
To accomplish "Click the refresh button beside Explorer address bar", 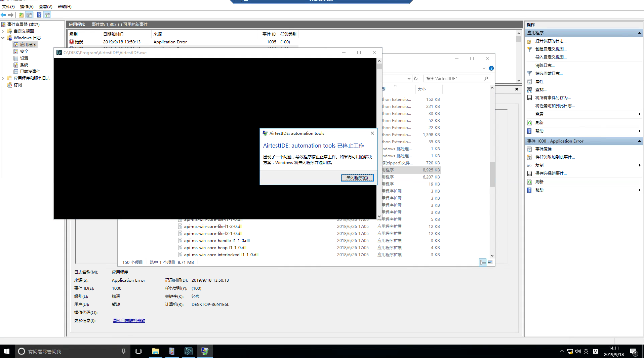I will click(416, 78).
